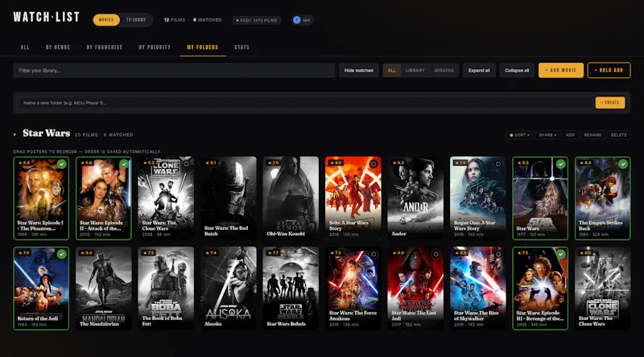Toggle green check on Star Wars 1977
The image size is (644, 357).
(x=560, y=164)
